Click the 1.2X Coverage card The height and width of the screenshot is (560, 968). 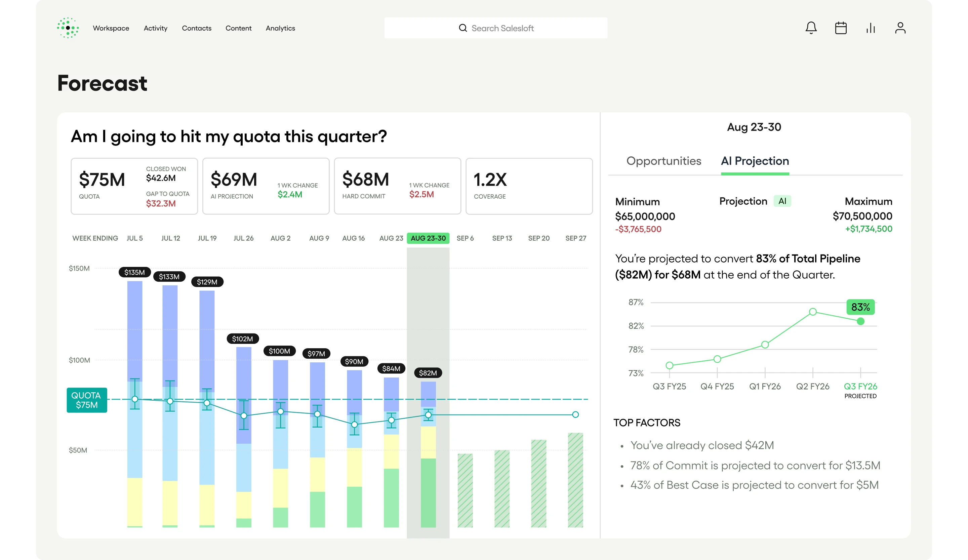click(x=529, y=186)
